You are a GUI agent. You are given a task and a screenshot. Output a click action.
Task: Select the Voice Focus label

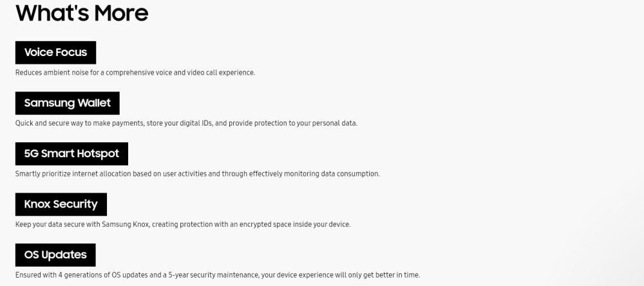(55, 52)
